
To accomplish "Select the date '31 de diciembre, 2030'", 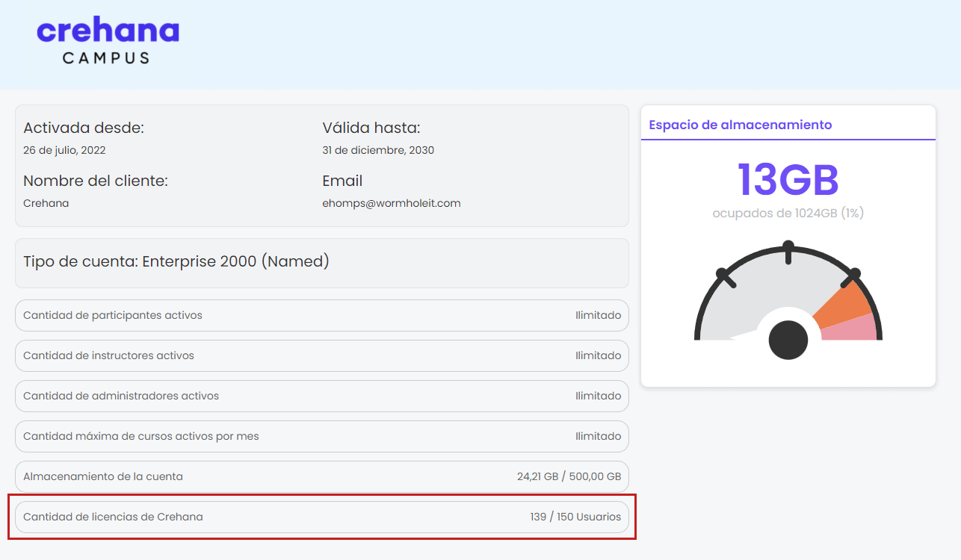I will pyautogui.click(x=378, y=150).
